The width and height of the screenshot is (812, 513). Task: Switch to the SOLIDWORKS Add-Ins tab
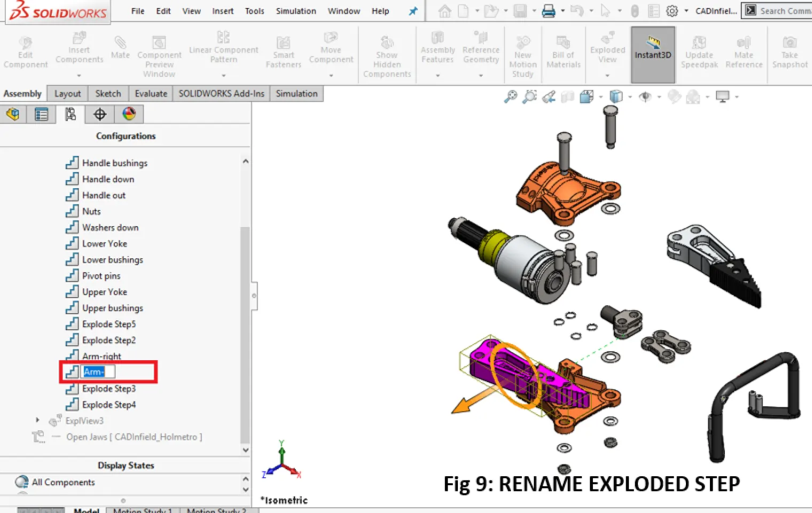click(x=221, y=94)
